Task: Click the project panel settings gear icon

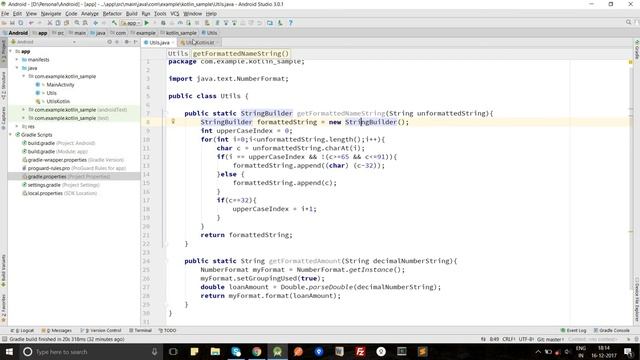Action: pos(127,42)
